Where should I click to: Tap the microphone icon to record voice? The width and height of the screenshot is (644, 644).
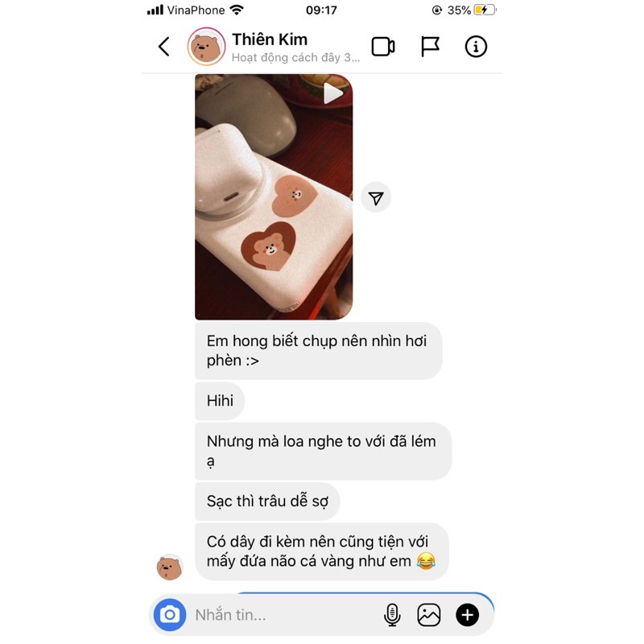pos(392,615)
